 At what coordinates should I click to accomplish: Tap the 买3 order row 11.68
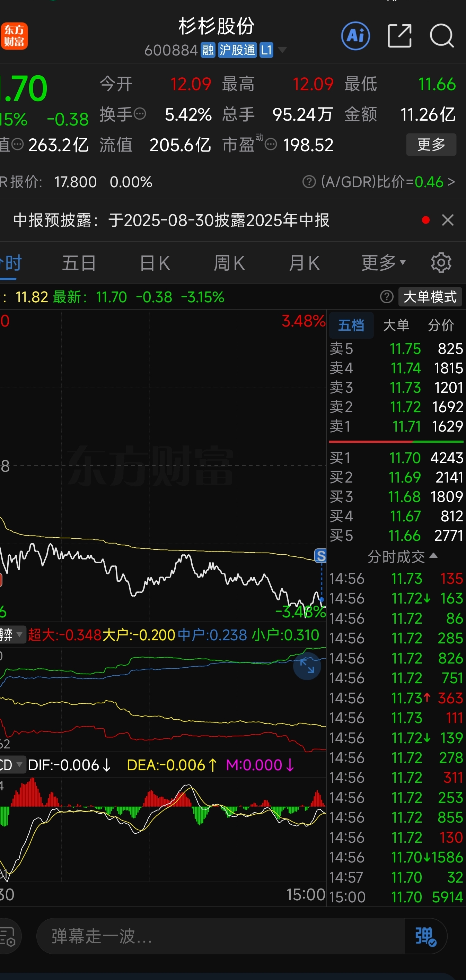click(x=396, y=497)
